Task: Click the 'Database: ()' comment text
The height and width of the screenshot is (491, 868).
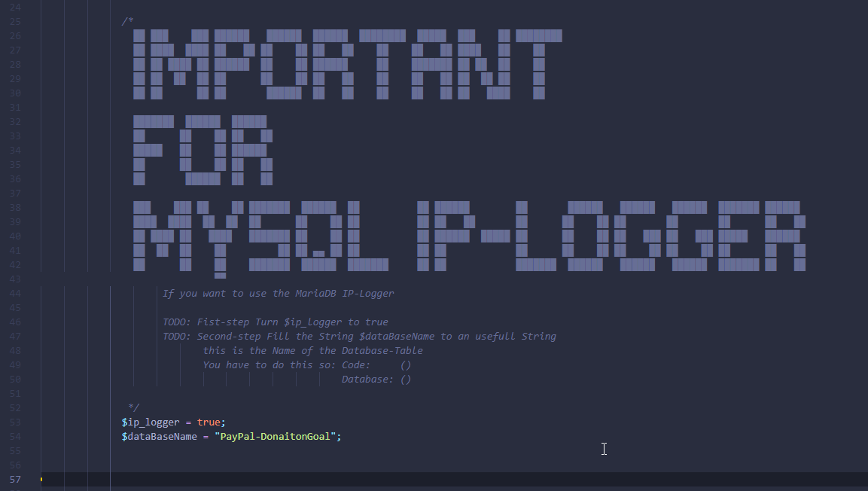Action: [x=376, y=380]
